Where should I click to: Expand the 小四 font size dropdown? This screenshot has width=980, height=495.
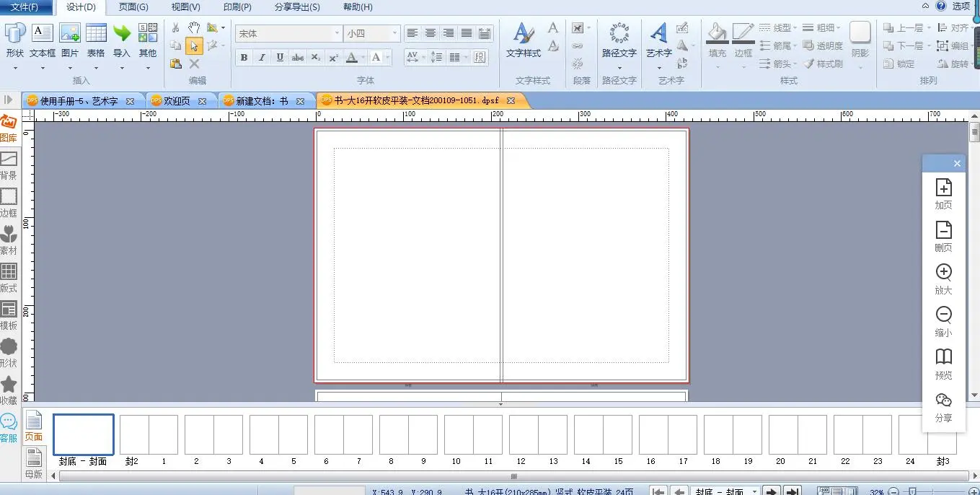pyautogui.click(x=394, y=34)
